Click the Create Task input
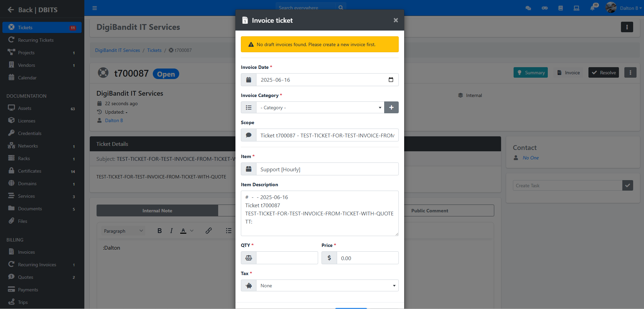 coord(567,186)
